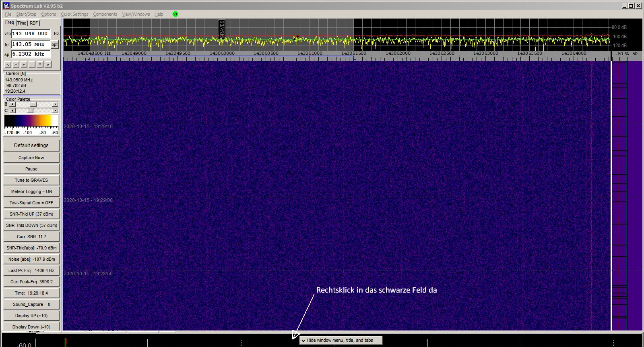Click the brightness (B) slider thumb

(x=33, y=104)
